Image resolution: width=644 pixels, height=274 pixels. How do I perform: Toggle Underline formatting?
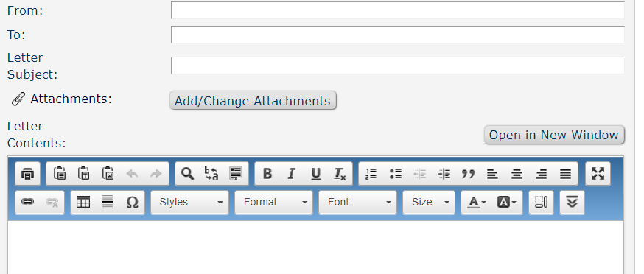[x=315, y=174]
